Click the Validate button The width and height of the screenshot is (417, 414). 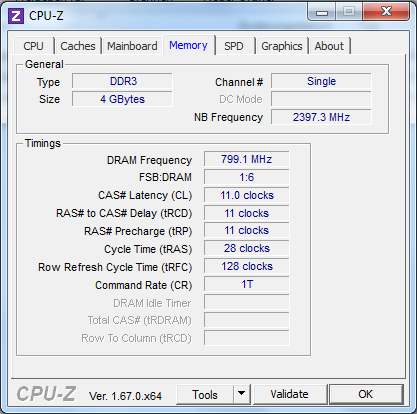tap(289, 394)
